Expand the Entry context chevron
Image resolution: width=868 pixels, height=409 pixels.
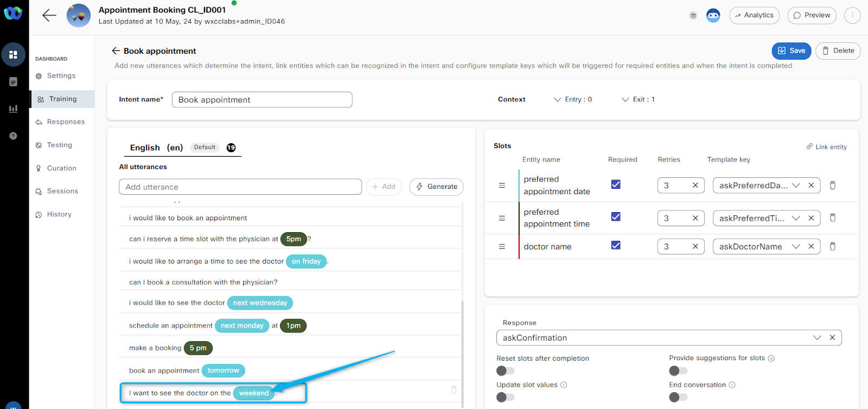click(557, 100)
